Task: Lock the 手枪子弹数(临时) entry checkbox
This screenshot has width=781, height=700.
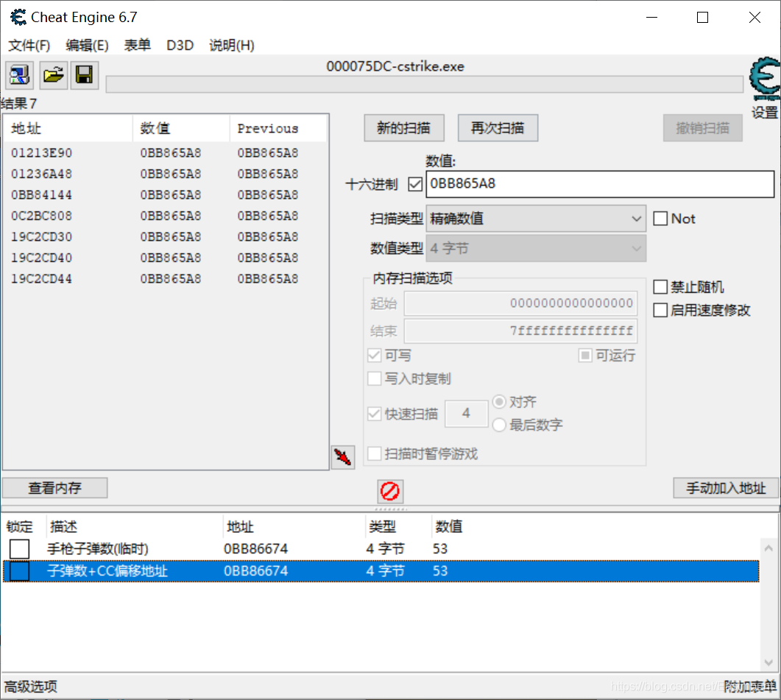Action: pos(19,549)
